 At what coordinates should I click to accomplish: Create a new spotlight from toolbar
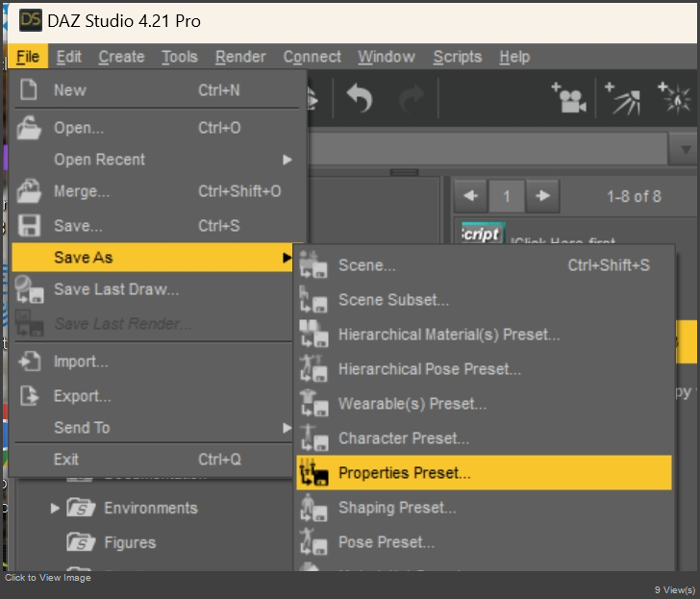click(624, 98)
